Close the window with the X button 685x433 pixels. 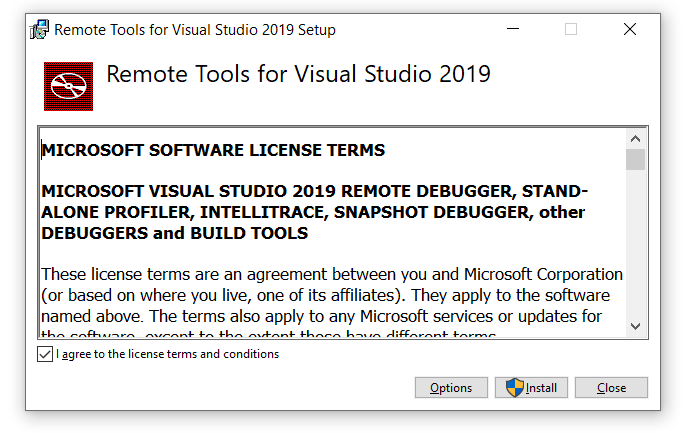pos(630,29)
